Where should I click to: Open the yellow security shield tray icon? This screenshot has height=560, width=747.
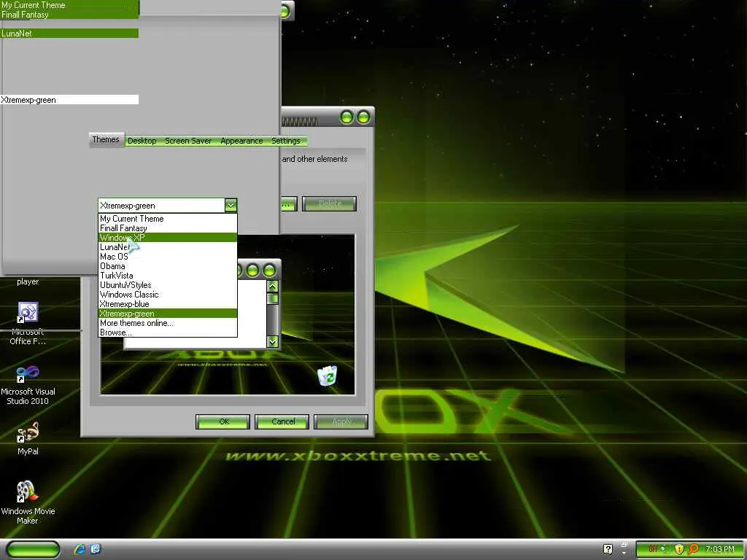[x=679, y=549]
